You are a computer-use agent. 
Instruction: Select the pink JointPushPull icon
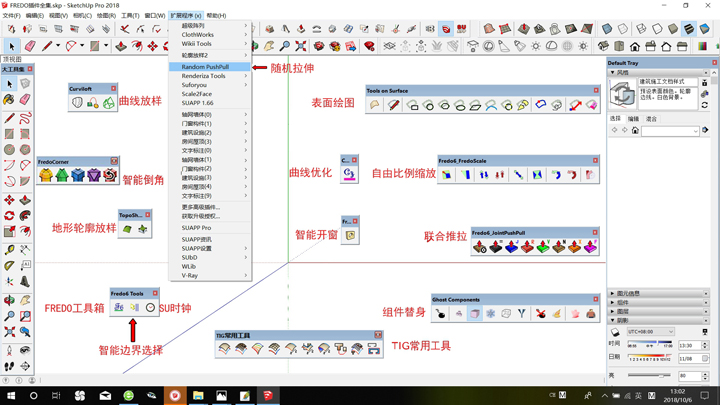point(591,247)
